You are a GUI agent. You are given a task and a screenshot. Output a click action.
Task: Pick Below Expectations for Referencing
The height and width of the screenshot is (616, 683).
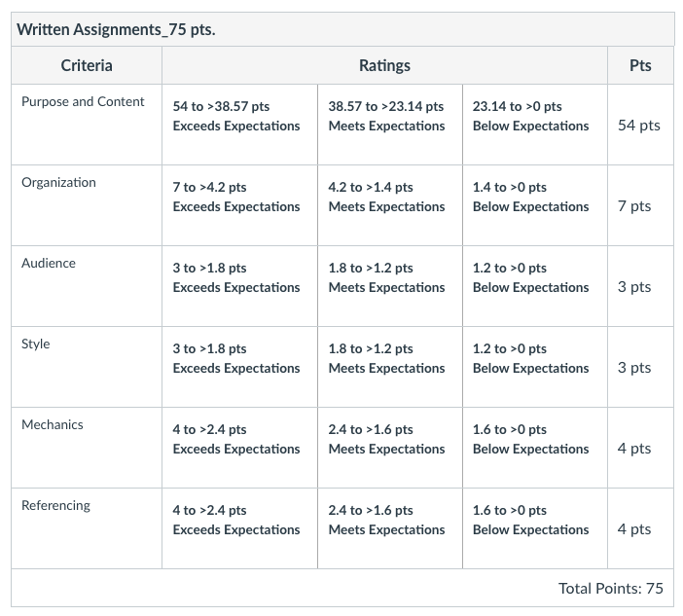tap(535, 528)
